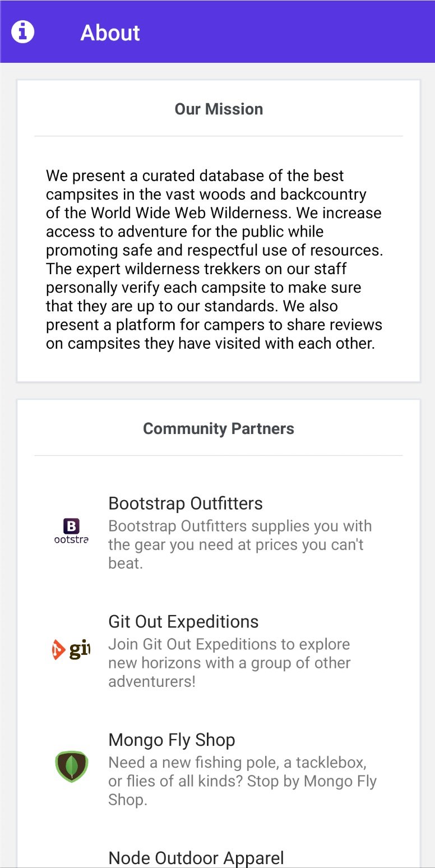Click the divider line under Our Mission

219,136
